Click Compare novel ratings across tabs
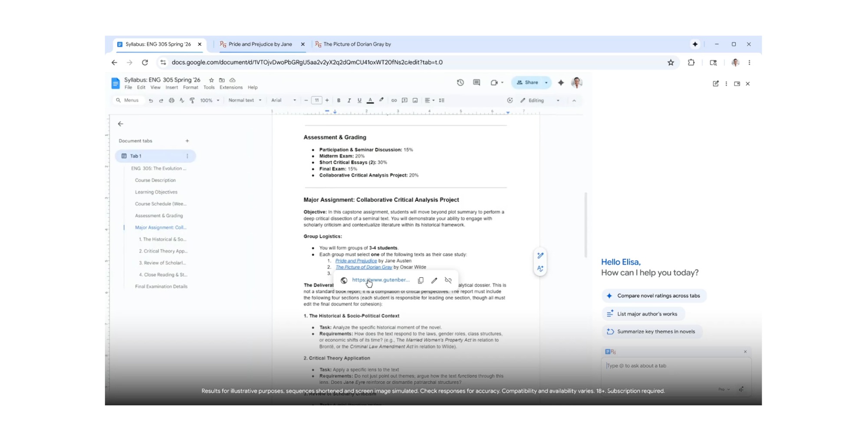 [654, 296]
